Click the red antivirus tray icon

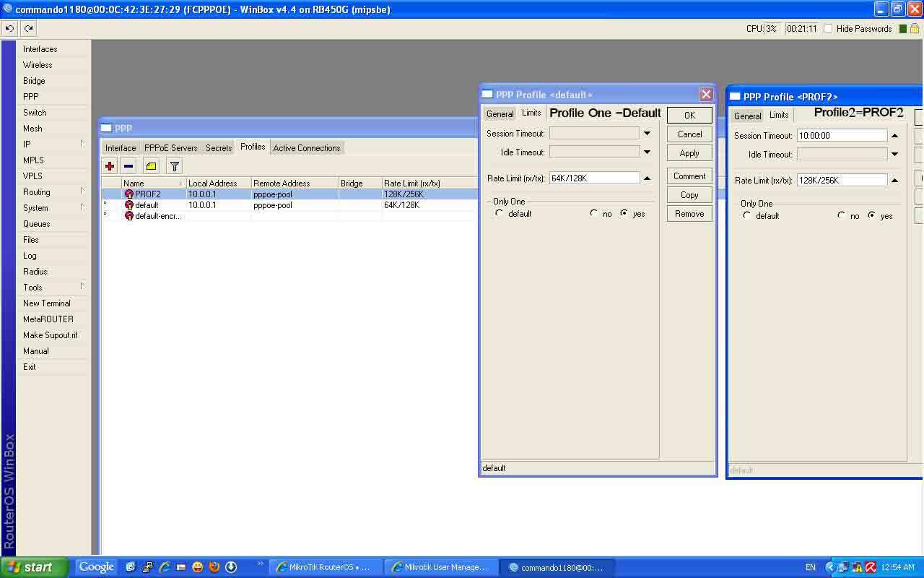[871, 567]
